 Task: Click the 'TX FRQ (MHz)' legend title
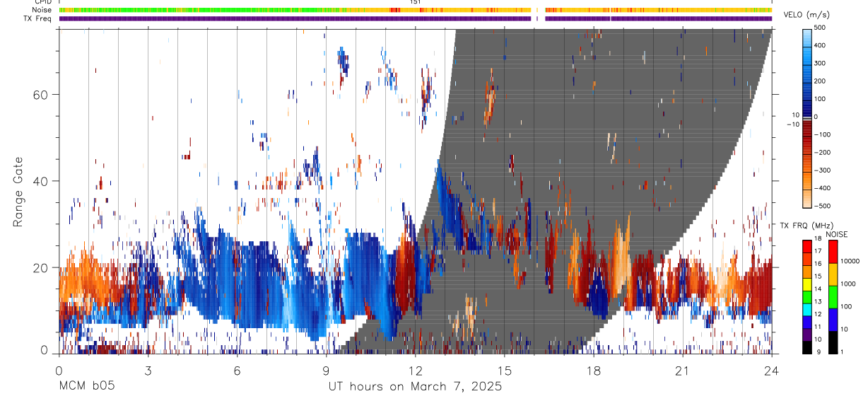pyautogui.click(x=808, y=225)
